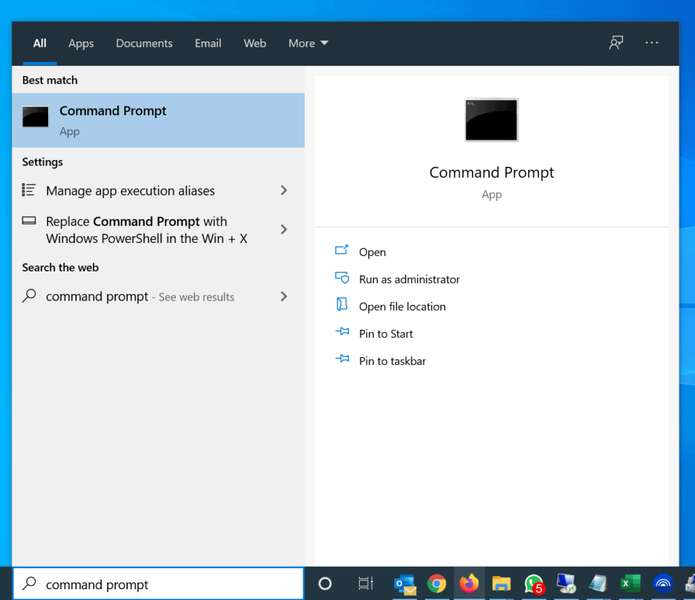This screenshot has width=695, height=600.
Task: Click the search box magnifier icon
Action: [29, 584]
